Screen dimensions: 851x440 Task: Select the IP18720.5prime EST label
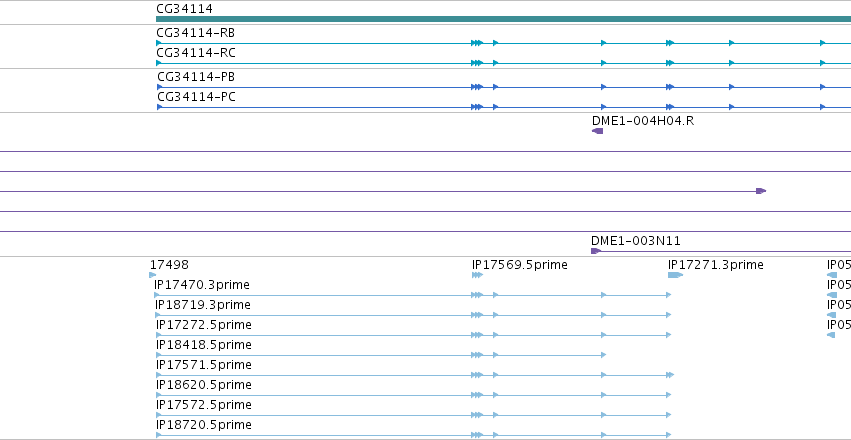tap(204, 424)
